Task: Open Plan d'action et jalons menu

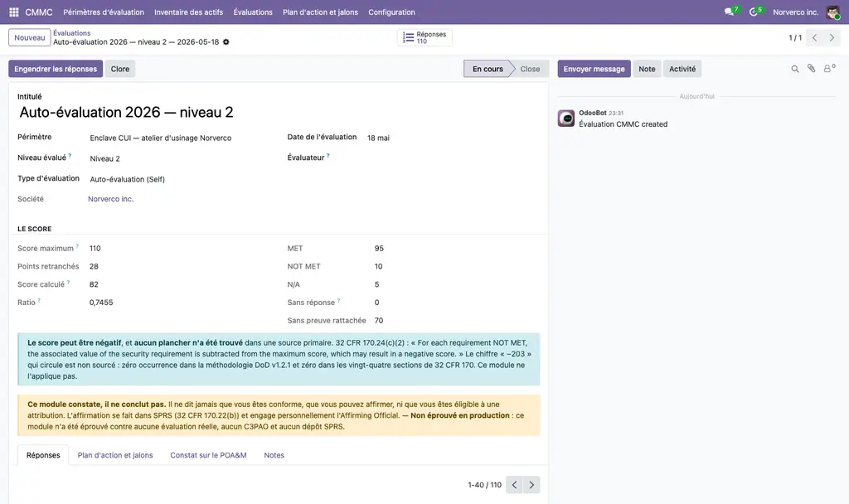Action: coord(320,12)
